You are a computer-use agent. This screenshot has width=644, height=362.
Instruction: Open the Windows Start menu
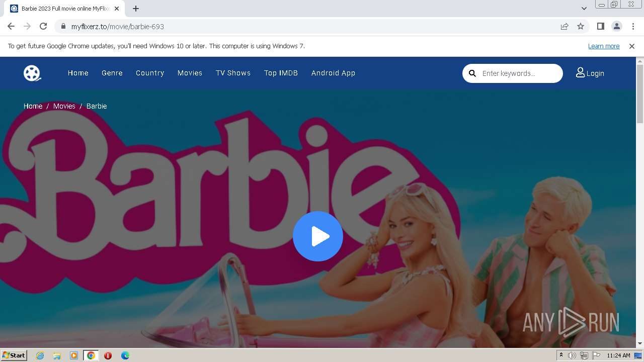click(x=14, y=355)
